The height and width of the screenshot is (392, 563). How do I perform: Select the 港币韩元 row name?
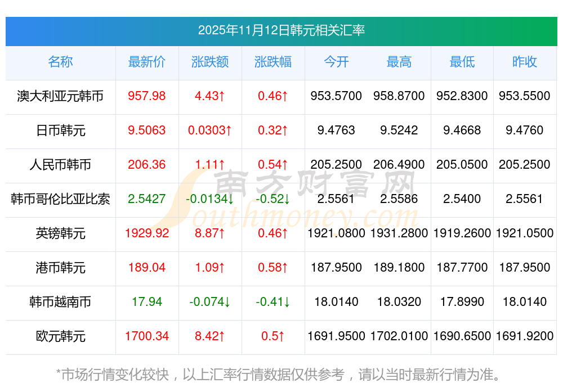(60, 268)
